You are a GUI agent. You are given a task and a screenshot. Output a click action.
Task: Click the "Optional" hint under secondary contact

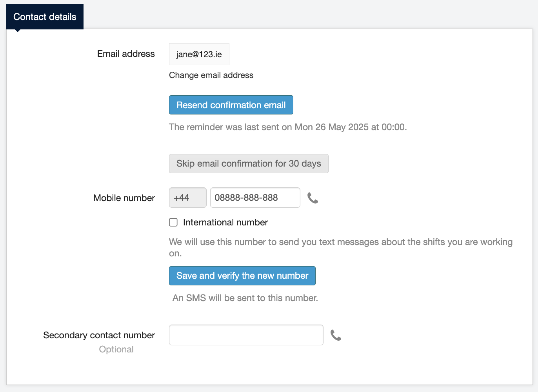pos(116,349)
